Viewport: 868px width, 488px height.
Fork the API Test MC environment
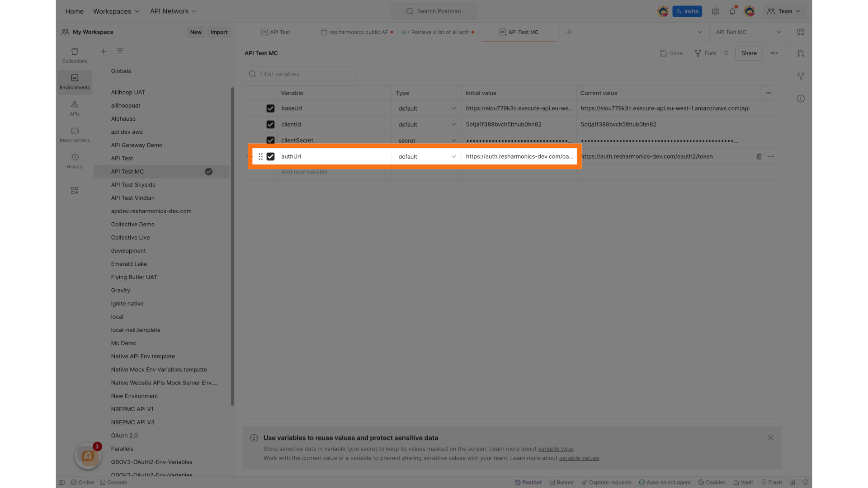click(x=705, y=53)
